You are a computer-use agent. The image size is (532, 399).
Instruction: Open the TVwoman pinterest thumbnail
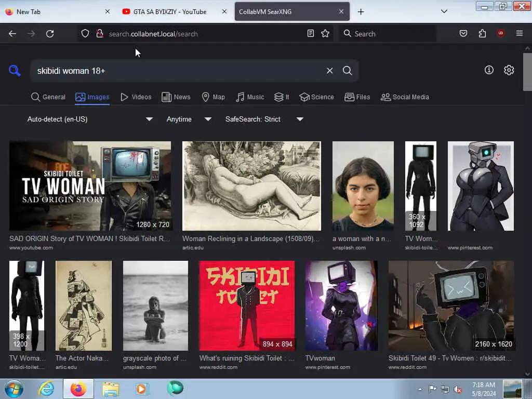click(341, 305)
